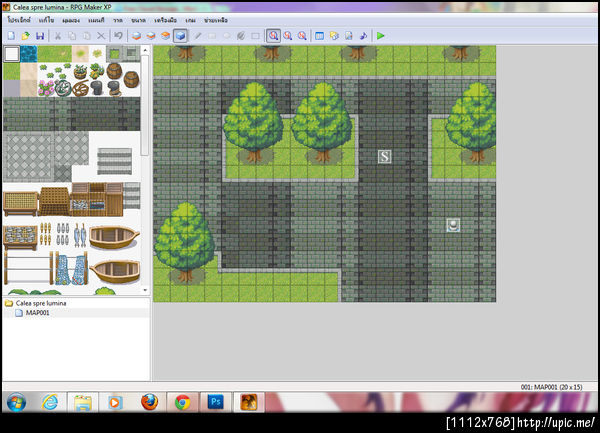The image size is (600, 433).
Task: Pick the coiled rope tile
Action: (80, 89)
